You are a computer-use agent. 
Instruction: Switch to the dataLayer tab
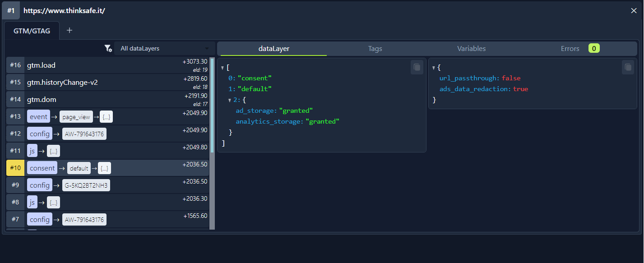(x=273, y=49)
